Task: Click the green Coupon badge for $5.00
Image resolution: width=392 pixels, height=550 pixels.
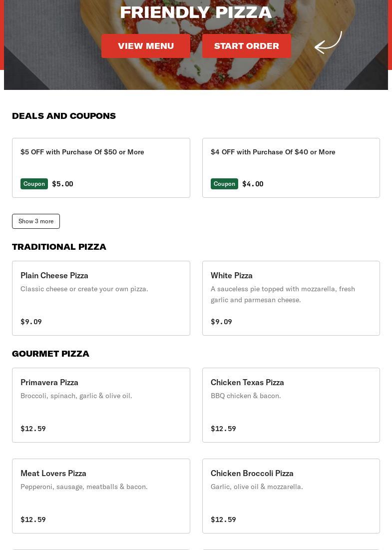Action: point(34,184)
